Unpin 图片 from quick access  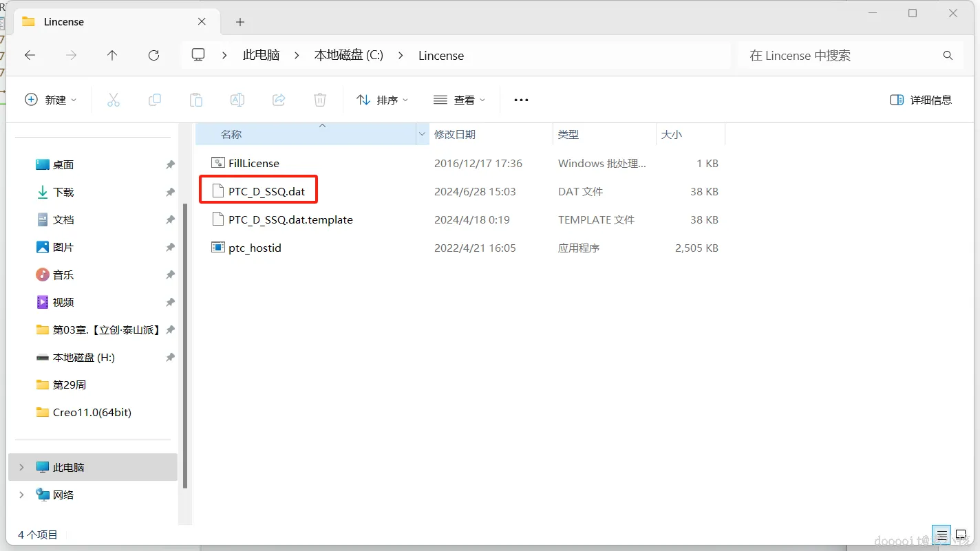coord(170,248)
